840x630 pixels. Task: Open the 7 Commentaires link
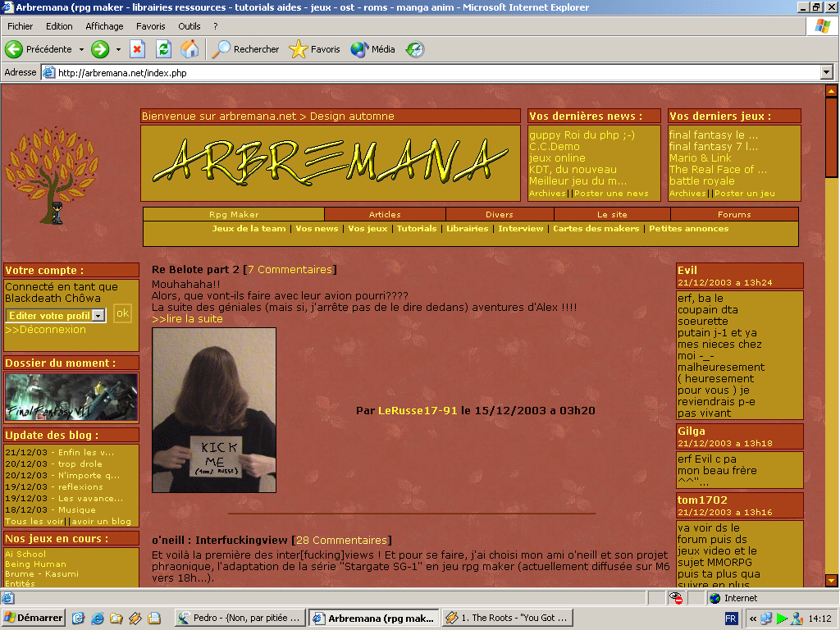click(290, 269)
